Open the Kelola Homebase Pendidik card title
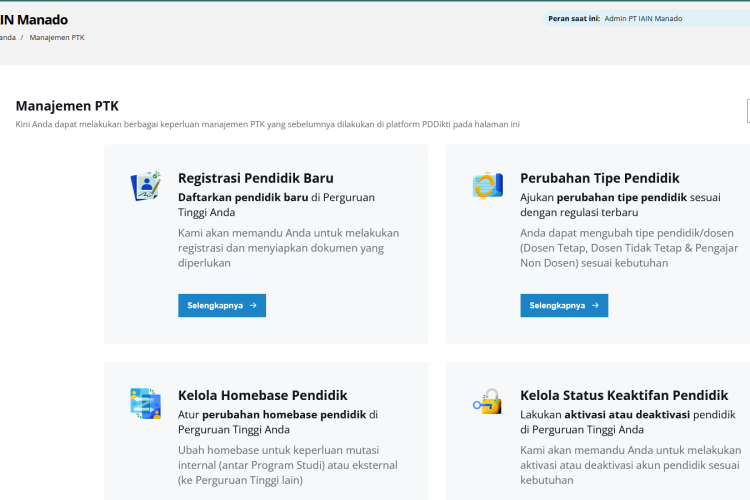Screen dimensions: 750x500 [x=262, y=395]
